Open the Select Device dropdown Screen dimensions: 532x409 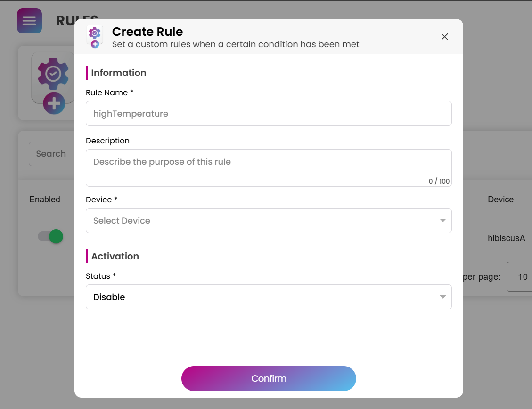(269, 221)
